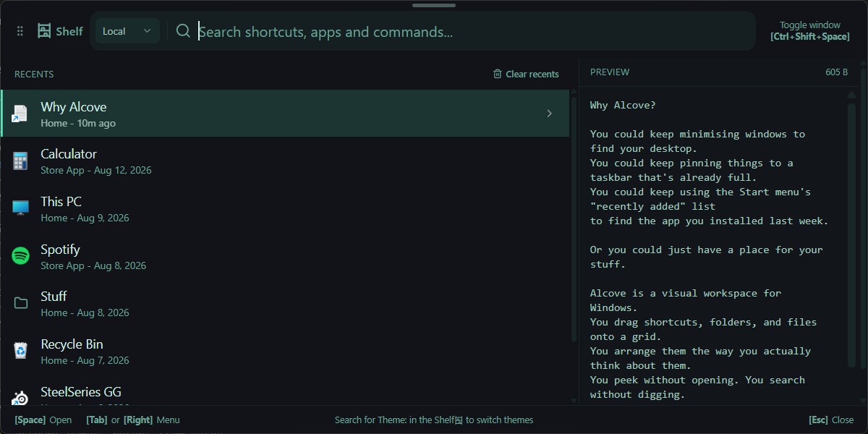Click the RECENTS section header

[34, 75]
